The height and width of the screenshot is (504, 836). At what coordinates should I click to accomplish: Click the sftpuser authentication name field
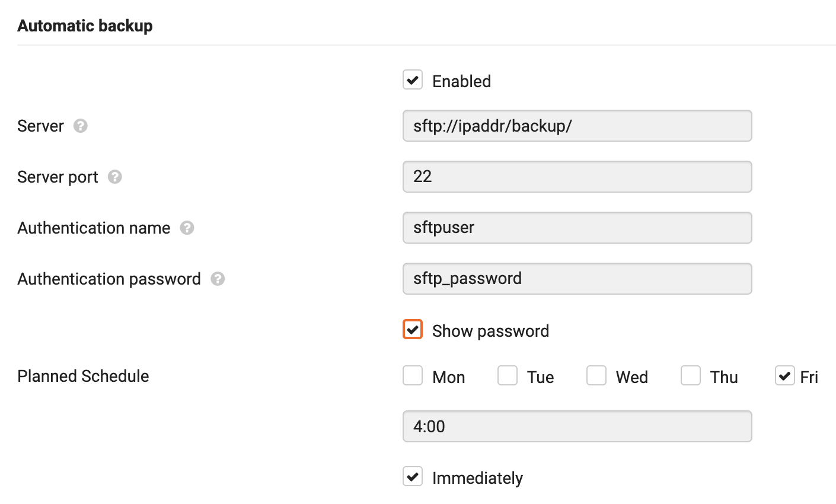[577, 228]
